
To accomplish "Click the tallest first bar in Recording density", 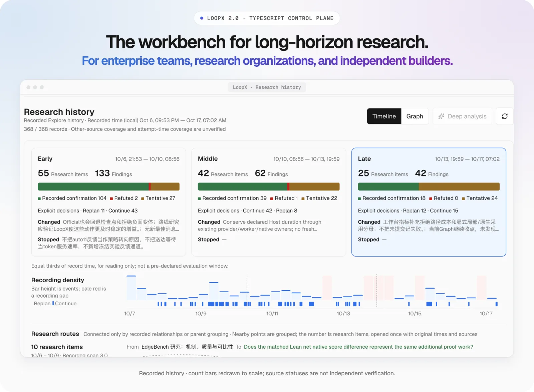I will pos(131,288).
